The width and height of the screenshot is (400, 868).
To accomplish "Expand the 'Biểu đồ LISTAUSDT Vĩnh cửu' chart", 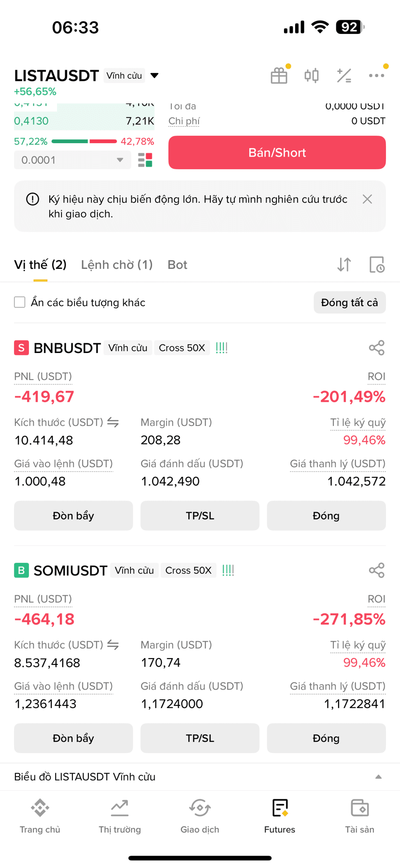I will click(x=200, y=777).
